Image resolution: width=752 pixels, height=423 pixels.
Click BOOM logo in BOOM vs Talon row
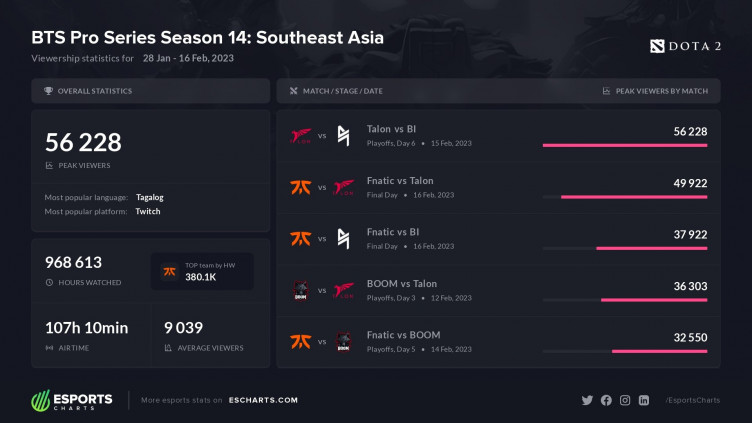pos(300,290)
